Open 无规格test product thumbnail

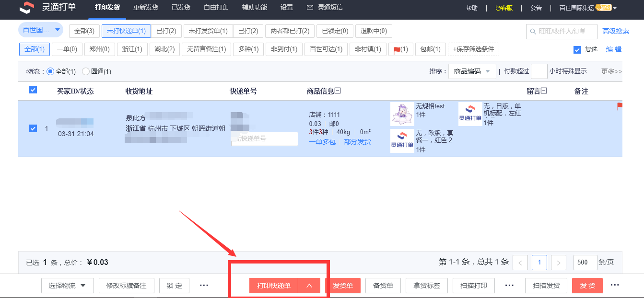click(402, 114)
